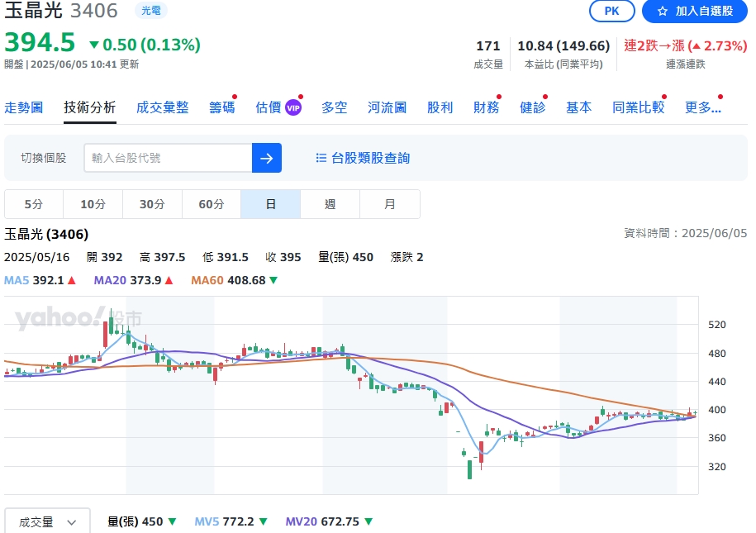This screenshot has height=533, width=756.
Task: Click the PK compare button
Action: tap(612, 11)
